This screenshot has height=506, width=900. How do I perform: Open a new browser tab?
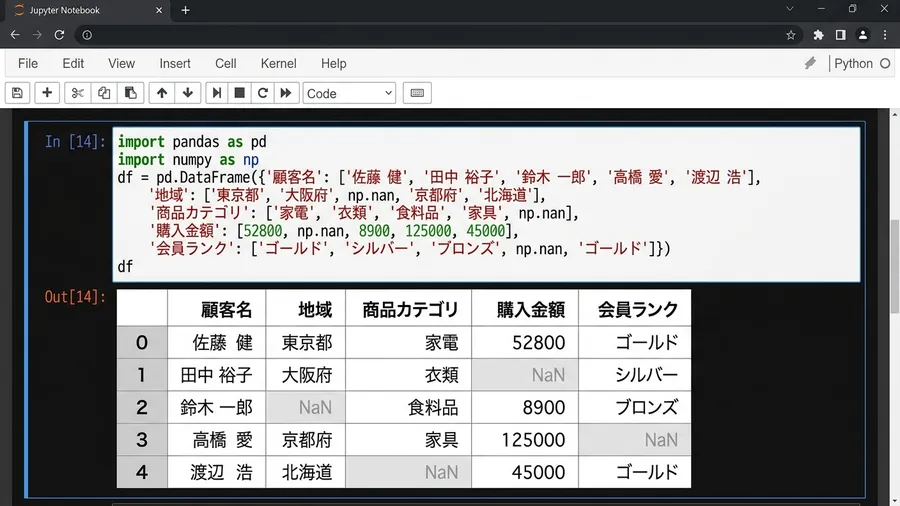185,10
